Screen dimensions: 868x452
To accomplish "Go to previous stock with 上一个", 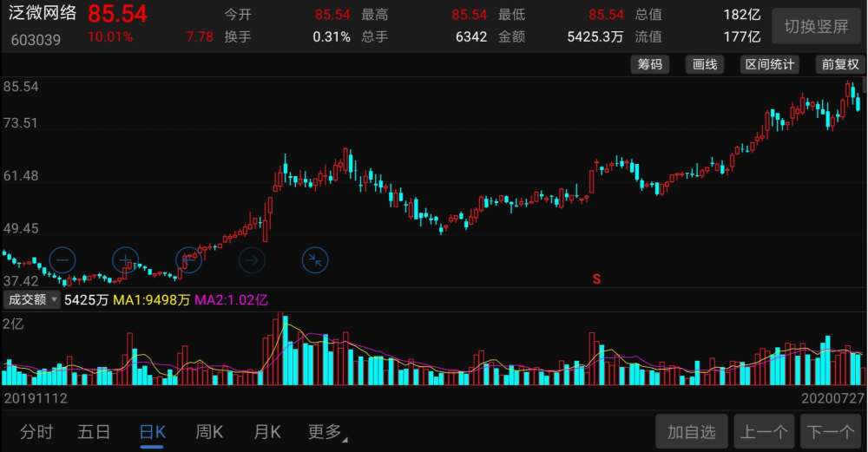I will 764,431.
